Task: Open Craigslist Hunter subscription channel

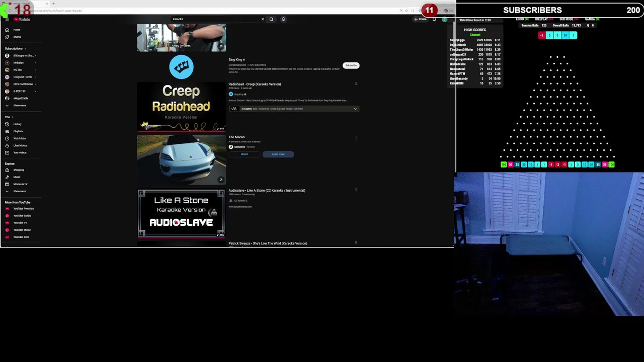Action: click(x=22, y=77)
